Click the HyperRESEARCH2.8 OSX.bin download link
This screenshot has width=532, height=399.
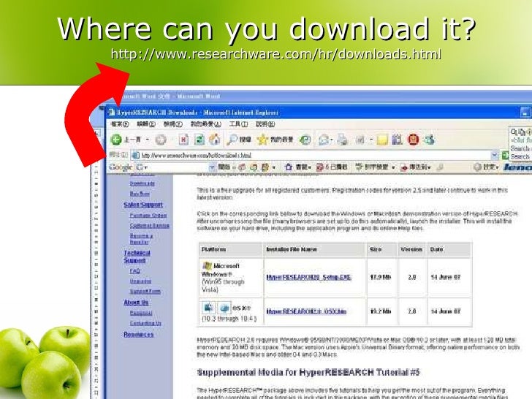pos(306,311)
